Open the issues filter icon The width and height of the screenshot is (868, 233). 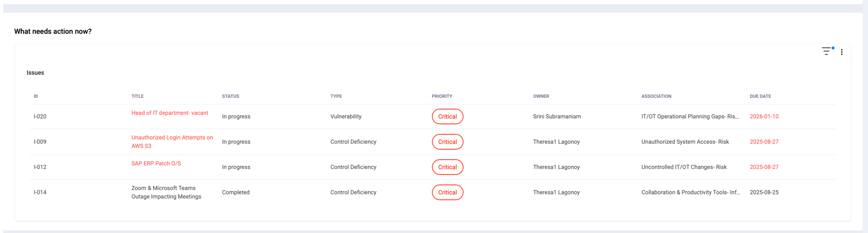(x=826, y=52)
